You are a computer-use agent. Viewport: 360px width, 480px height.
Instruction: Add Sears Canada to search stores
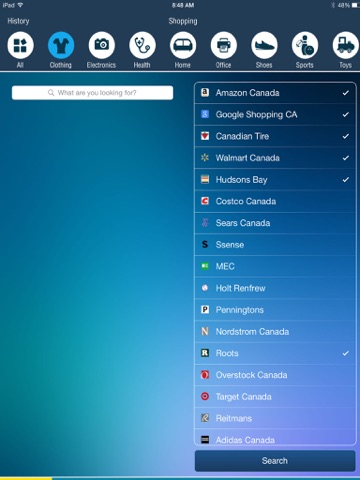[275, 223]
